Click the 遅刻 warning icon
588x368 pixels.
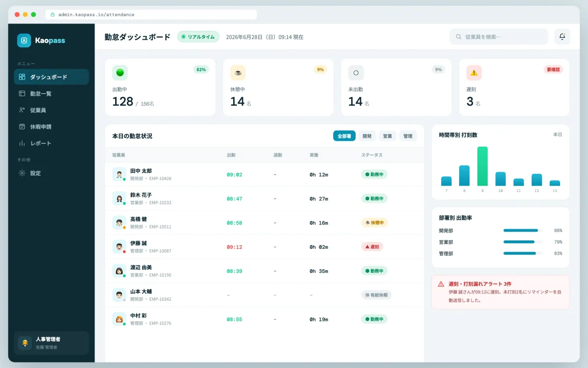(x=474, y=73)
